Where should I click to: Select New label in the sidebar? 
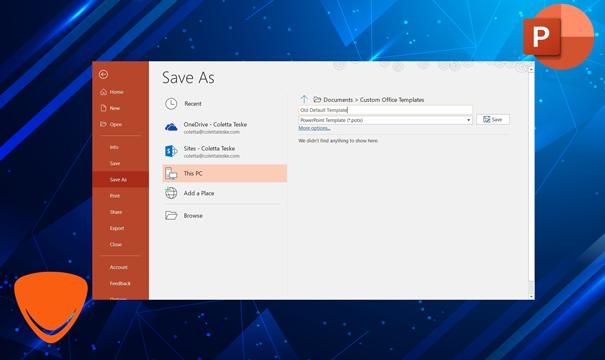(x=115, y=108)
